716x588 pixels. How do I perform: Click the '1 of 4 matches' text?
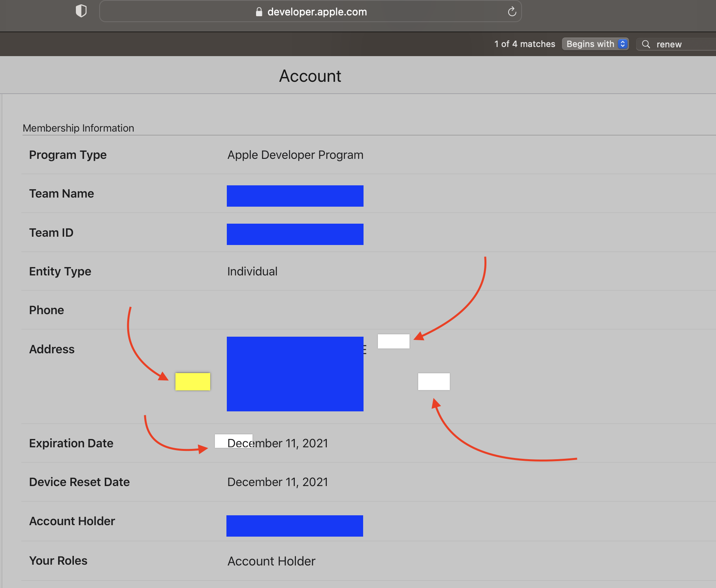pos(525,44)
